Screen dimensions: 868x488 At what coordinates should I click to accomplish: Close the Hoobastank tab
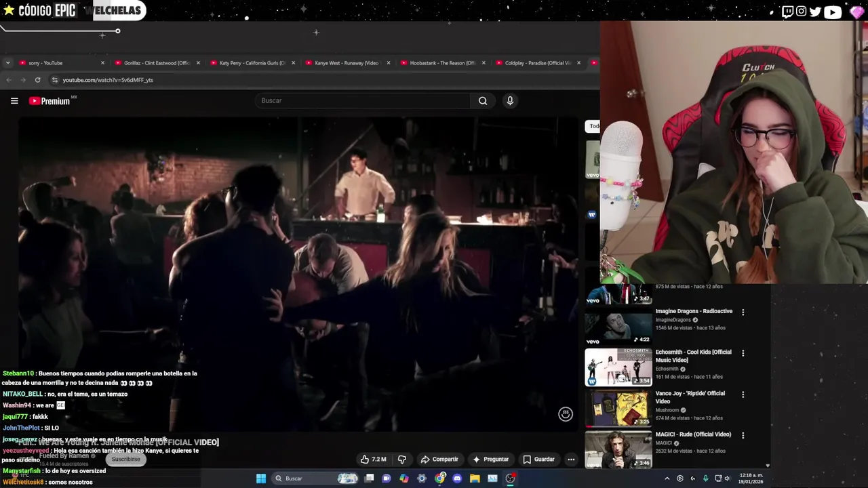(483, 63)
